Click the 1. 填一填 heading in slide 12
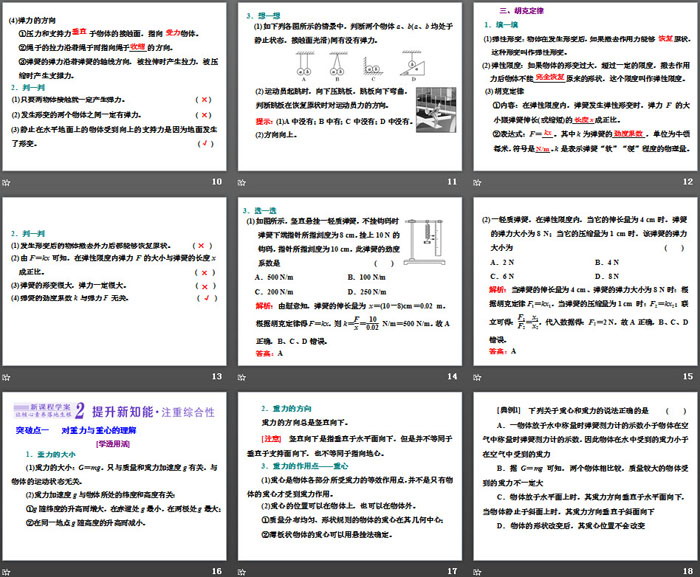The width and height of the screenshot is (700, 577). click(501, 25)
